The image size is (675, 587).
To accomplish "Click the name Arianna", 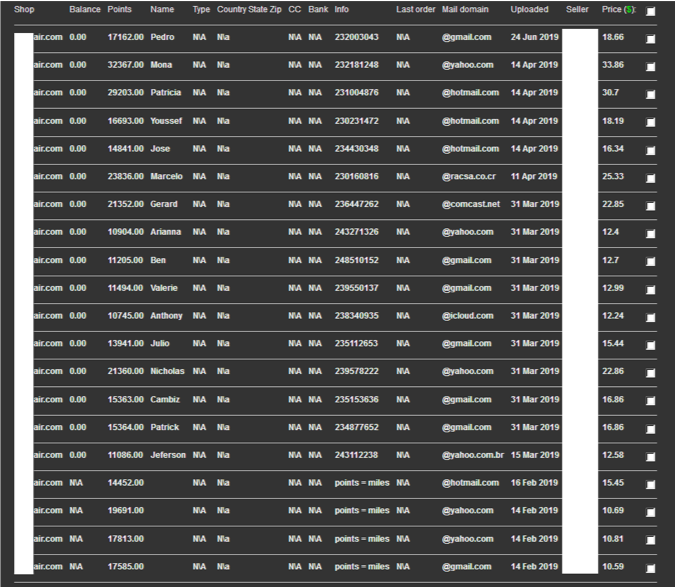I will tap(166, 232).
